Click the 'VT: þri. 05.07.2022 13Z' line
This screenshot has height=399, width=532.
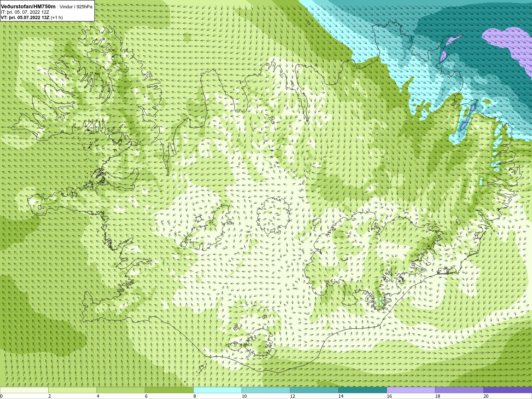click(25, 17)
